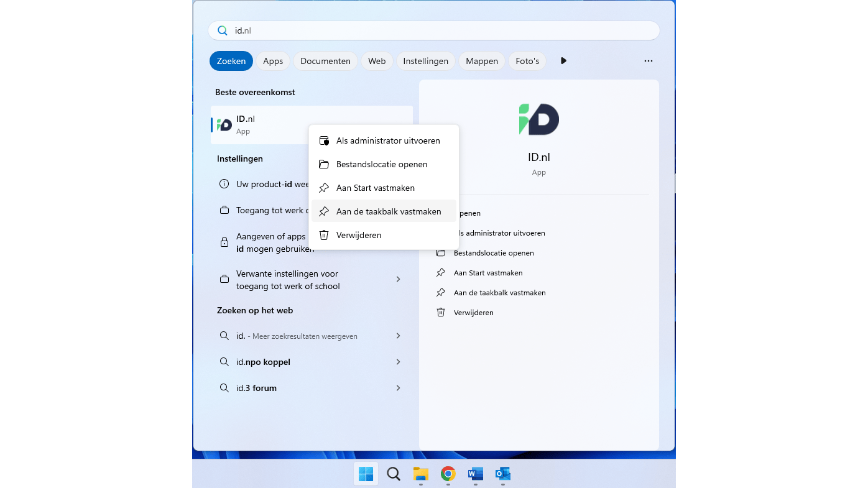Screen dimensions: 868x488
Task: Click folder icon beside Bestandslocatie openen in details pane
Action: pos(441,253)
